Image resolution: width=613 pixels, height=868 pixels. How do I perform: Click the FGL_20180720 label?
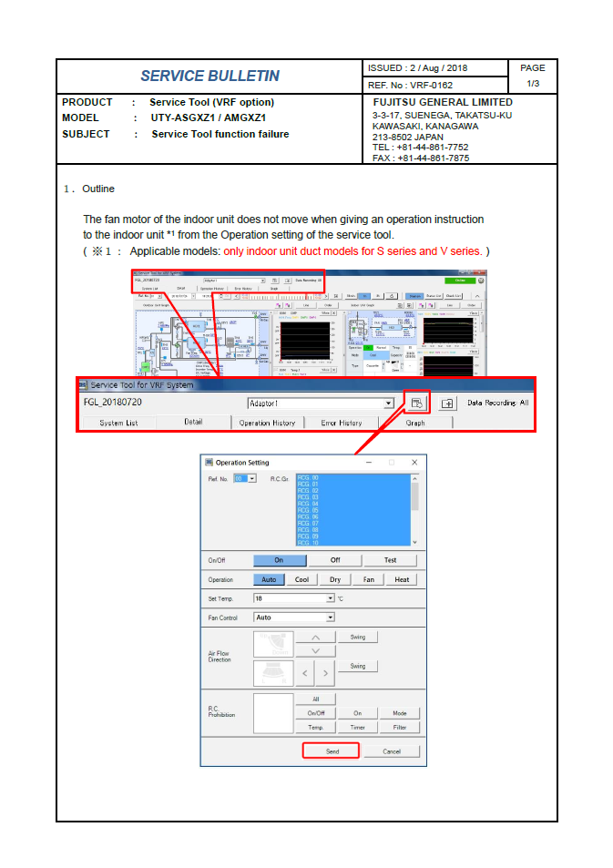tap(112, 402)
